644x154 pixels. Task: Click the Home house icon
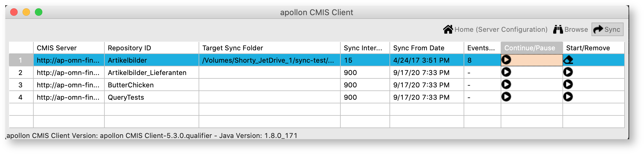[x=448, y=29]
